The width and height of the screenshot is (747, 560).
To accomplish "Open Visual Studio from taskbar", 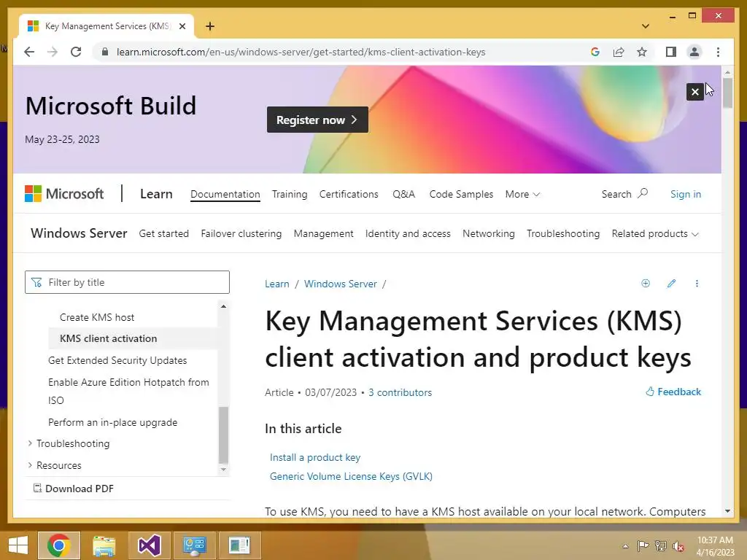I will 149,545.
